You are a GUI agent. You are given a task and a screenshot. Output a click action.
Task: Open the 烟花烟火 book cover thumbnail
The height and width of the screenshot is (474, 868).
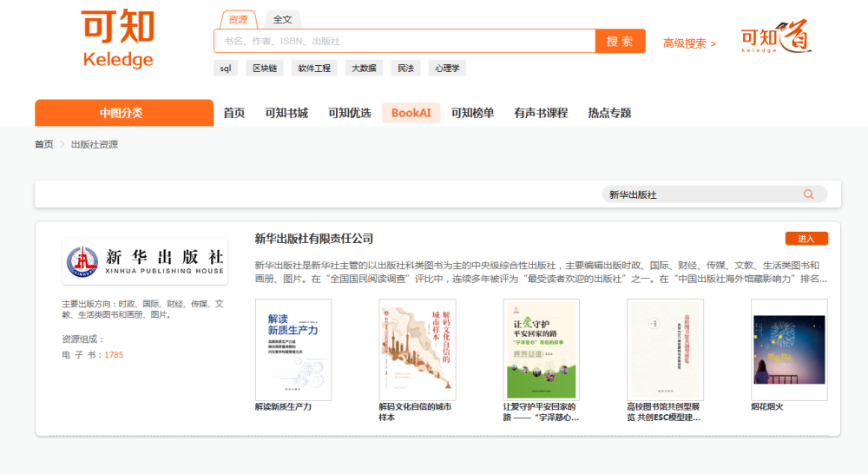[x=788, y=349]
